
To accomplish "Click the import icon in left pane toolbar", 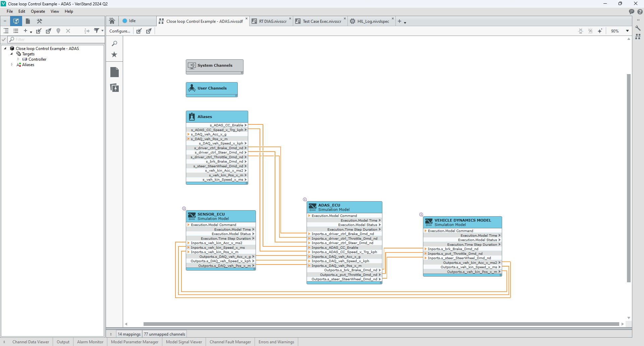I will (x=39, y=31).
